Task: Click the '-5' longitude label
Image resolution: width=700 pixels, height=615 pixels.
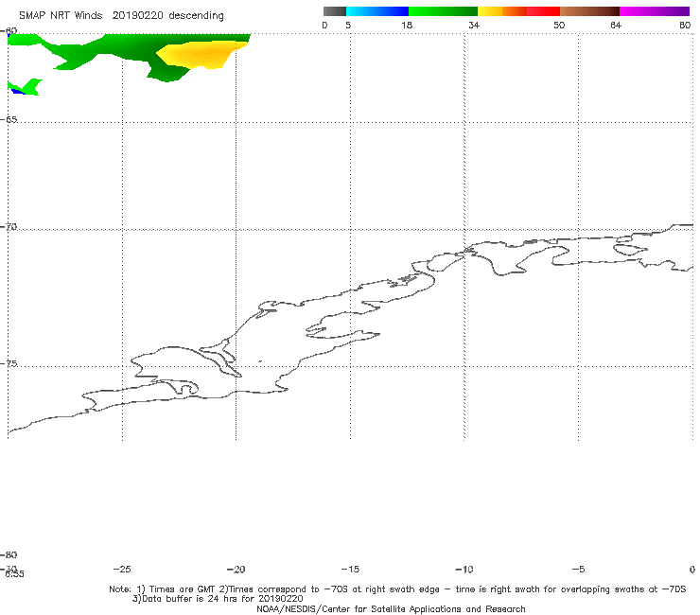Action: [578, 570]
